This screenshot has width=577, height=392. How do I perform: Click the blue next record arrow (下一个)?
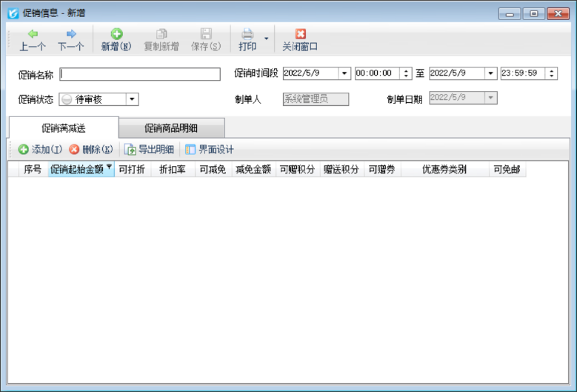(x=71, y=34)
